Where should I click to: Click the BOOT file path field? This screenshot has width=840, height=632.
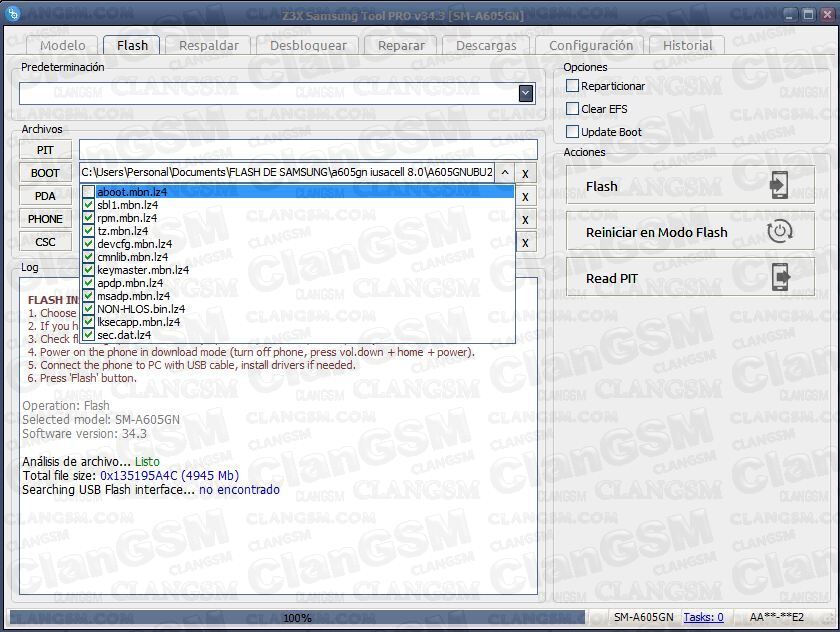287,172
